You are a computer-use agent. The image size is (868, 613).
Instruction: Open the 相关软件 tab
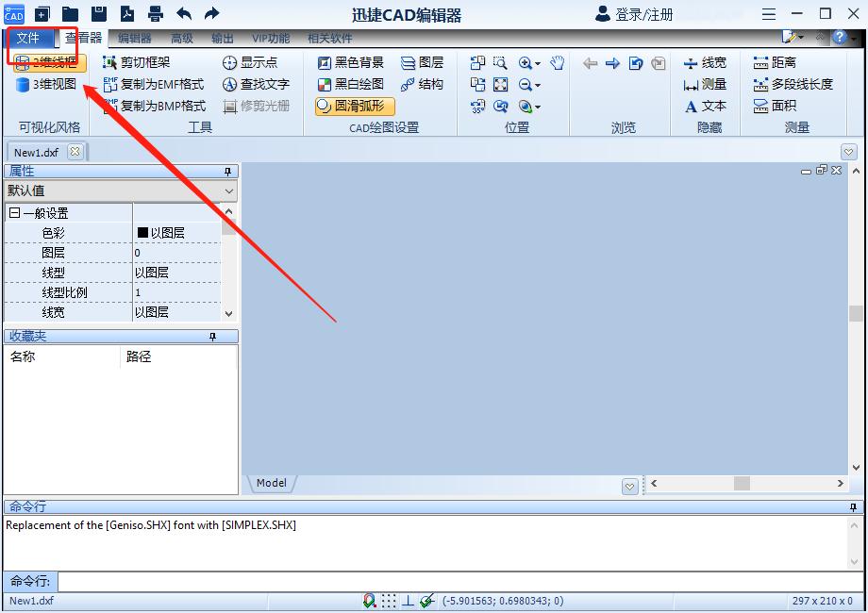pos(330,38)
